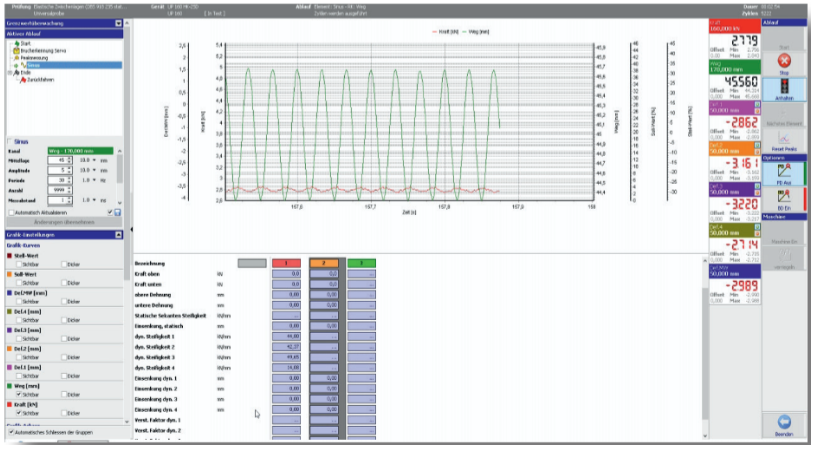Collapse the Grafik-Einstellungen panel
The image size is (814, 449).
119,234
